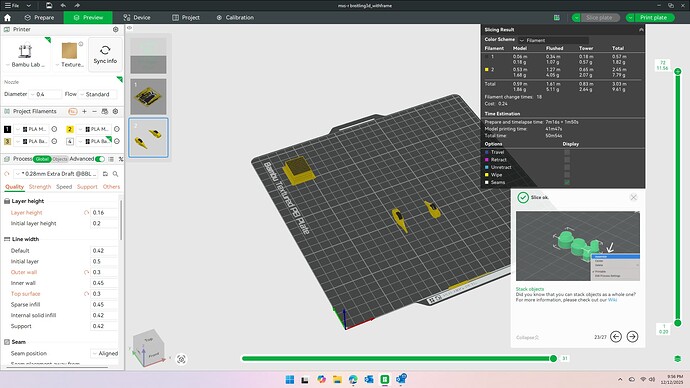This screenshot has height=388, width=690.
Task: Edit filament 1 preset icon
Action: 54,129
